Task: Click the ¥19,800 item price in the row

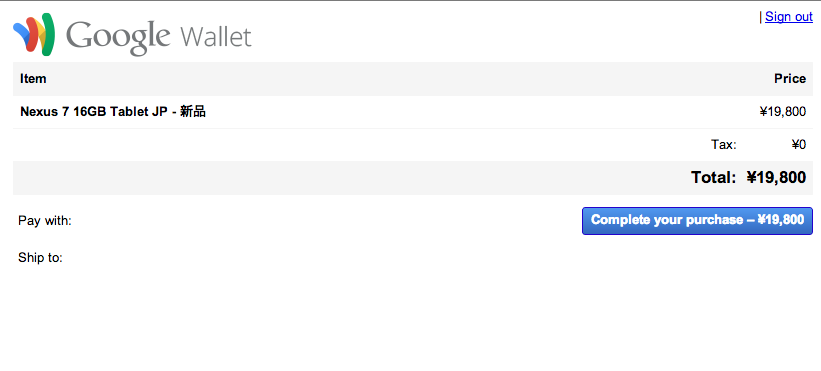Action: (x=783, y=111)
